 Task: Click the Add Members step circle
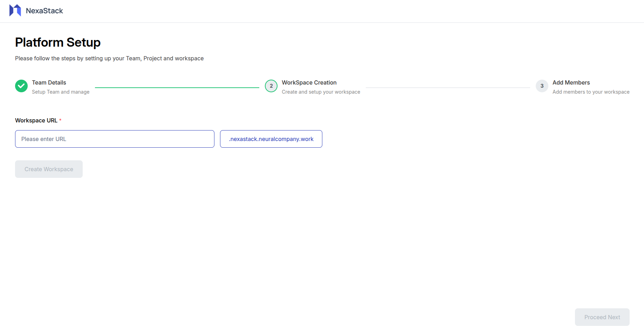pyautogui.click(x=542, y=86)
